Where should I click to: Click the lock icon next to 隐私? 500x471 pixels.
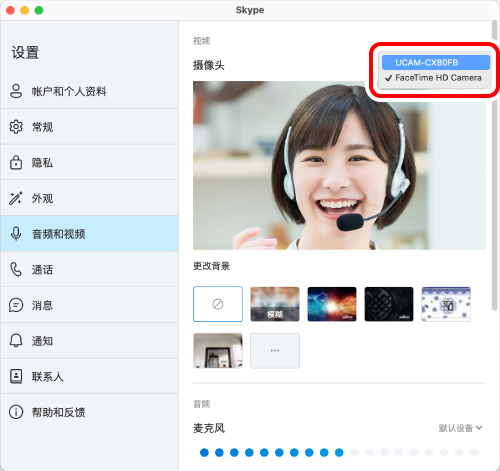pos(16,163)
